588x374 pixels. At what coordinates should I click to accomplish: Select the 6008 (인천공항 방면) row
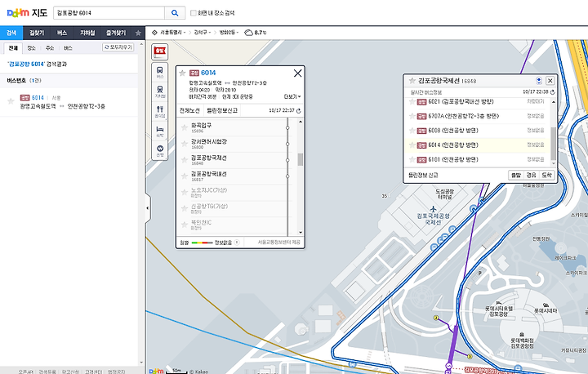point(478,131)
